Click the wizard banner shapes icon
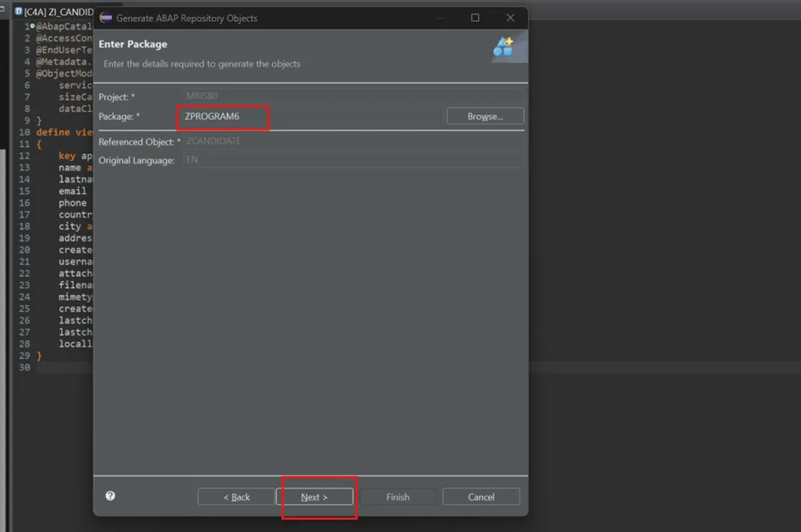801x532 pixels. click(x=503, y=47)
